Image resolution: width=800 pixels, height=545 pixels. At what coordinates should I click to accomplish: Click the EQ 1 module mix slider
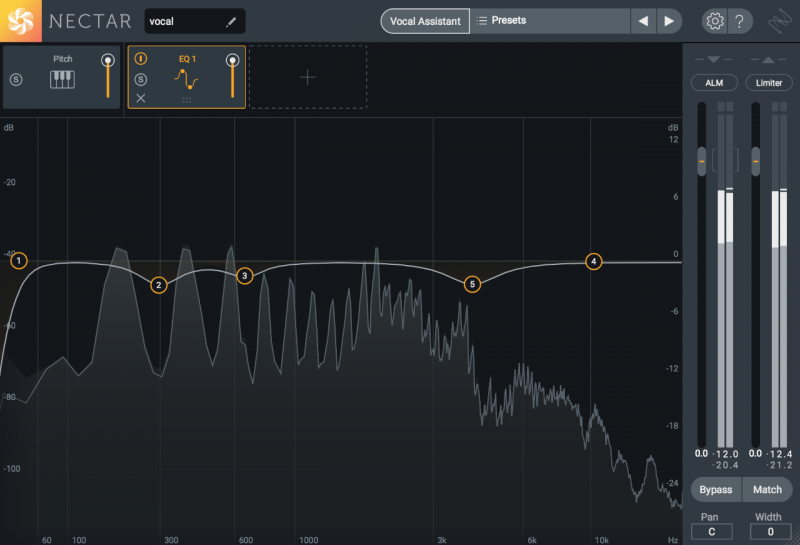click(232, 76)
